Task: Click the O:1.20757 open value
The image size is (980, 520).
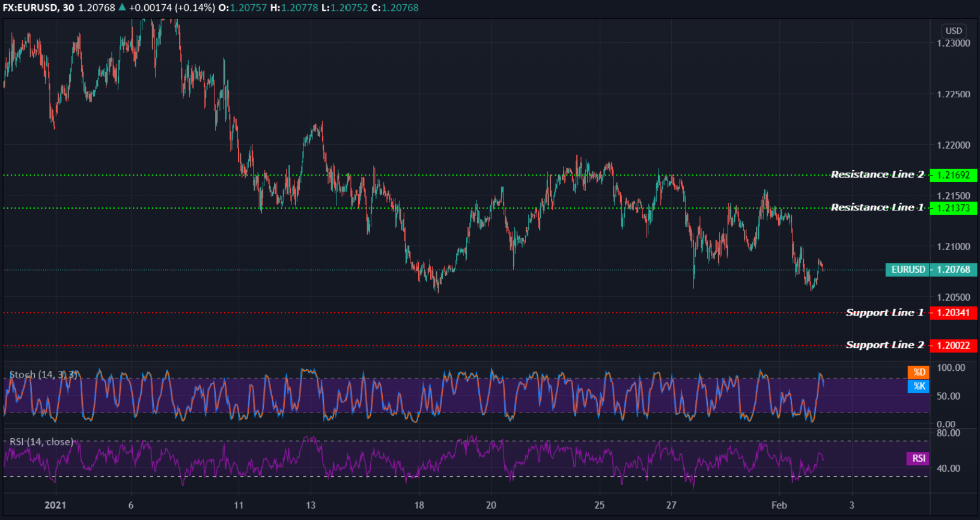Action: point(243,8)
